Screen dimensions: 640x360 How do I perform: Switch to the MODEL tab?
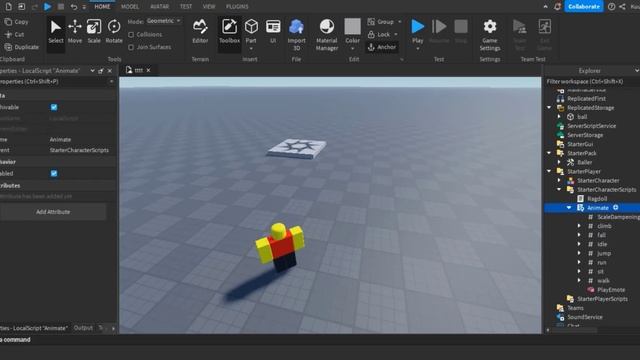pos(130,7)
